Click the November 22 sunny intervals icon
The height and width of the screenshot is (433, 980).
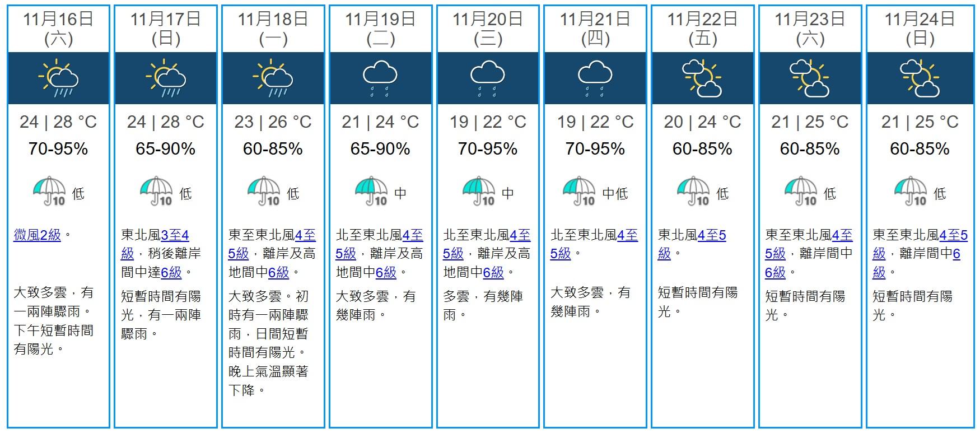[702, 80]
